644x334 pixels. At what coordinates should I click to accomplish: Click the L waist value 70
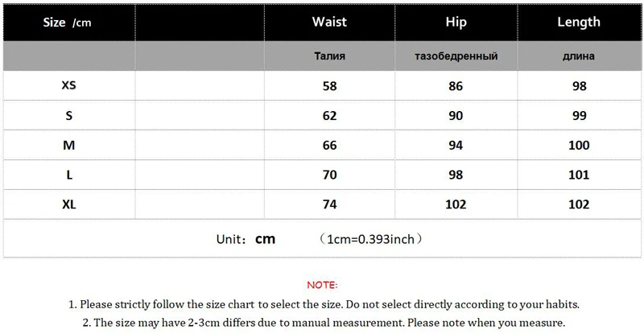[x=329, y=175]
